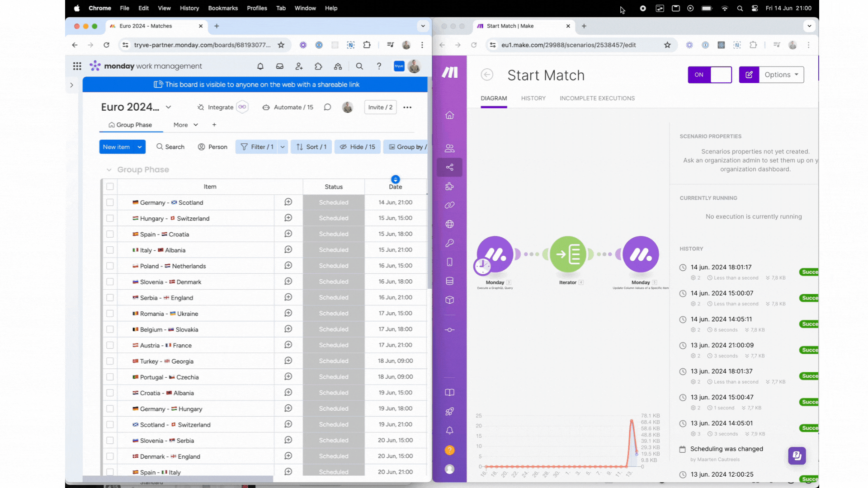Select all items with the header checkbox
This screenshot has height=488, width=868.
coord(110,187)
